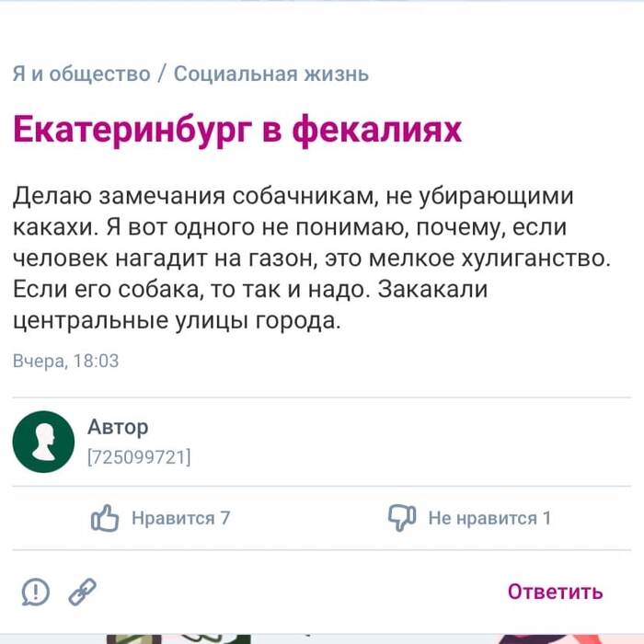Click the slash separator in the breadcrumb

(x=162, y=74)
